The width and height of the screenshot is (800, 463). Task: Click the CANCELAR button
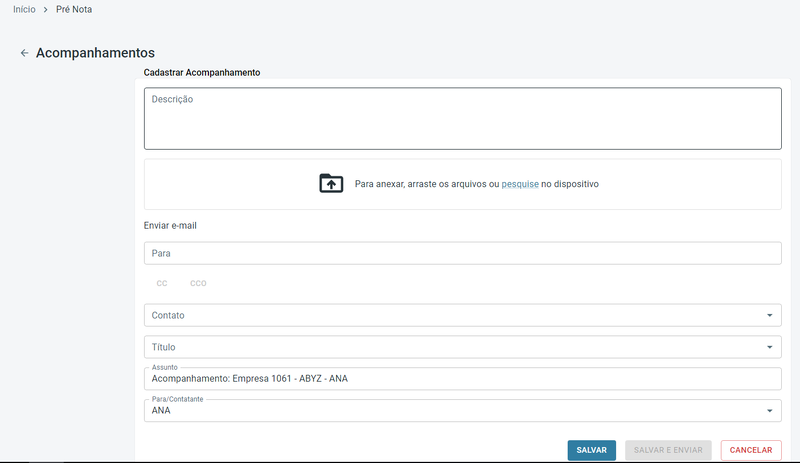[751, 450]
